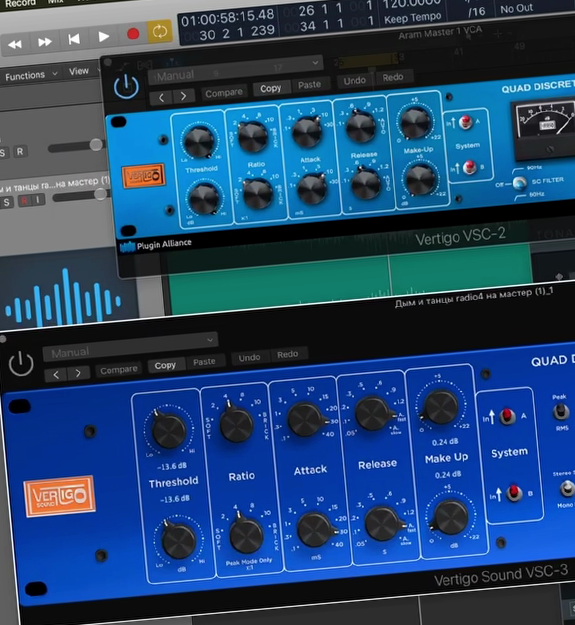575x625 pixels.
Task: Click VSC-3 upper Make Up knob
Action: tap(440, 407)
